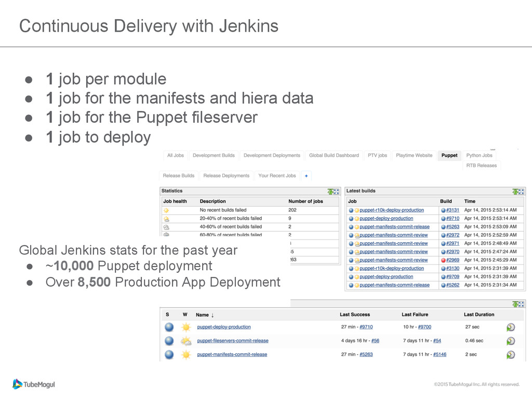This screenshot has width=532, height=399.
Task: Sort the job list by the Name column arrow
Action: (212, 315)
